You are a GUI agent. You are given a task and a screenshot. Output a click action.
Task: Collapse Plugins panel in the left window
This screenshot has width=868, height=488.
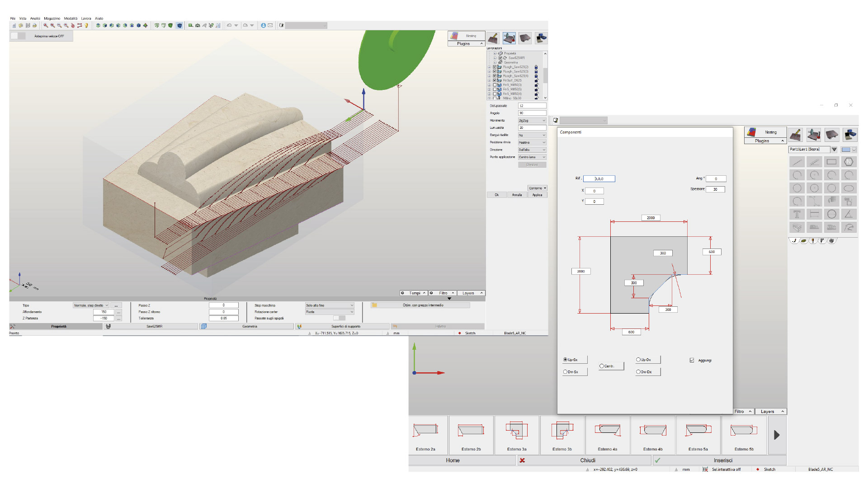467,44
